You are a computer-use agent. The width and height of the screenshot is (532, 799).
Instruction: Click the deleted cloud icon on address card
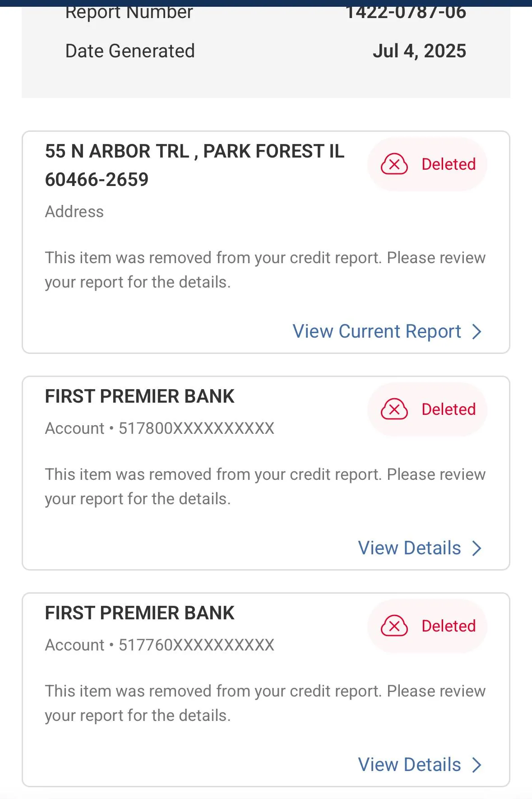(x=394, y=164)
